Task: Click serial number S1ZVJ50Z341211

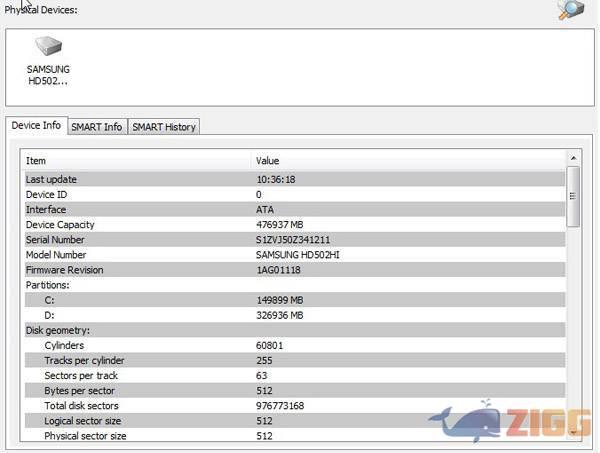Action: [x=293, y=240]
